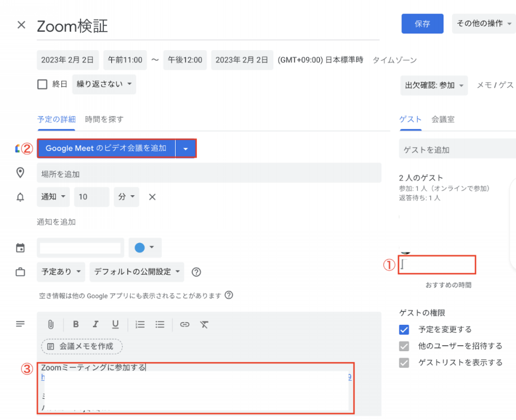Click 場所を追加 location field
The width and height of the screenshot is (516, 420).
[209, 173]
